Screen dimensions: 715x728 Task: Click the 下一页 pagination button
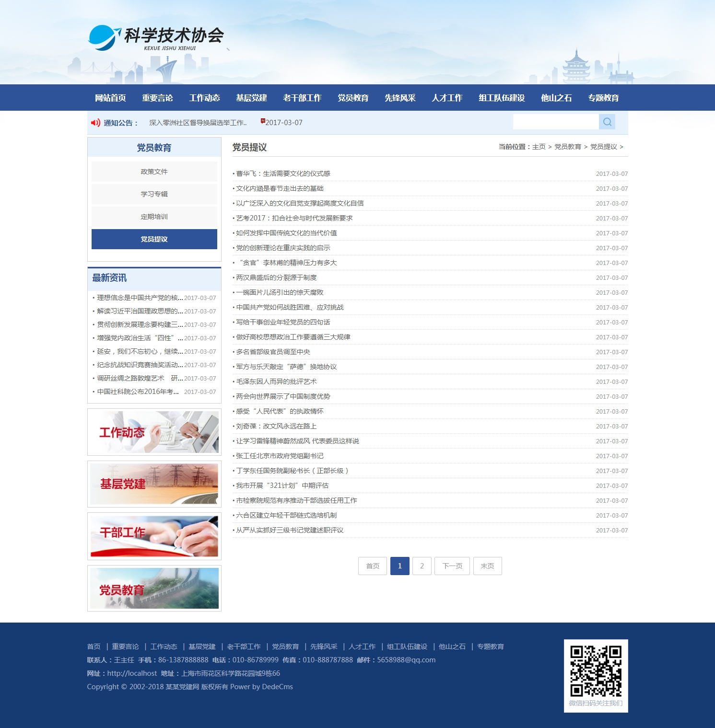pos(452,566)
